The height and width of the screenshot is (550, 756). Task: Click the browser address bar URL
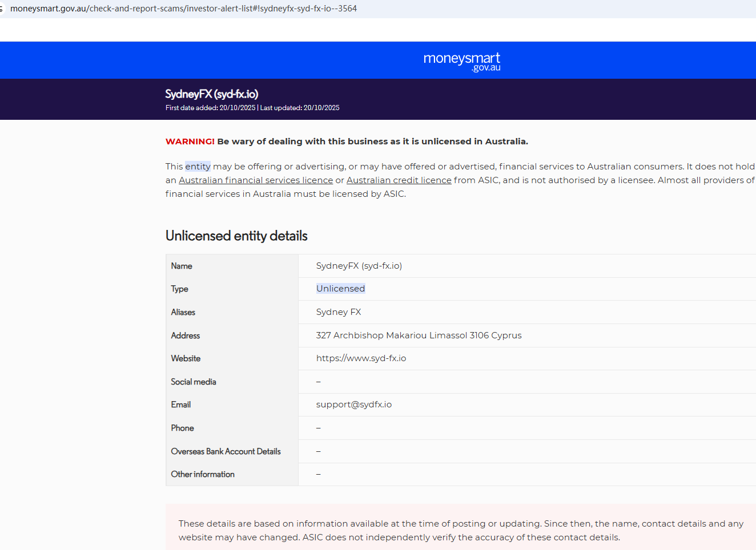click(x=183, y=9)
